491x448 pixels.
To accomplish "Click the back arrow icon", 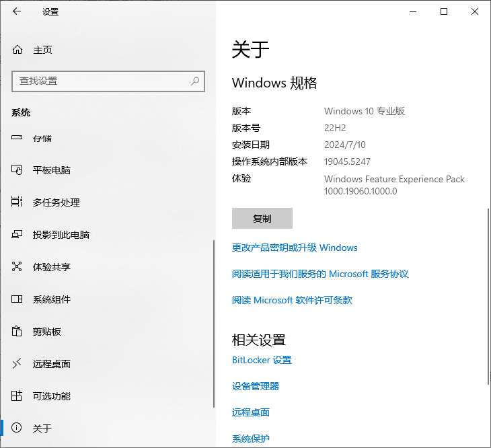I will point(17,11).
